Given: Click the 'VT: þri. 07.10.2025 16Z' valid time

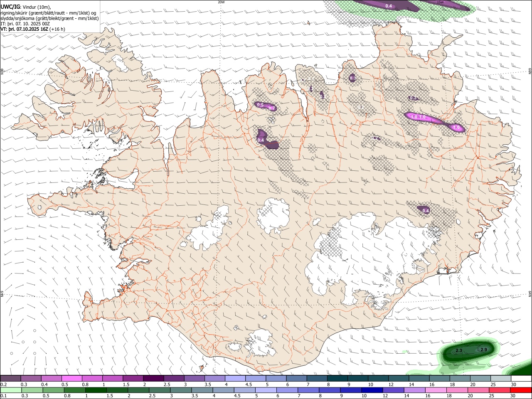Looking at the screenshot, I should (25, 29).
